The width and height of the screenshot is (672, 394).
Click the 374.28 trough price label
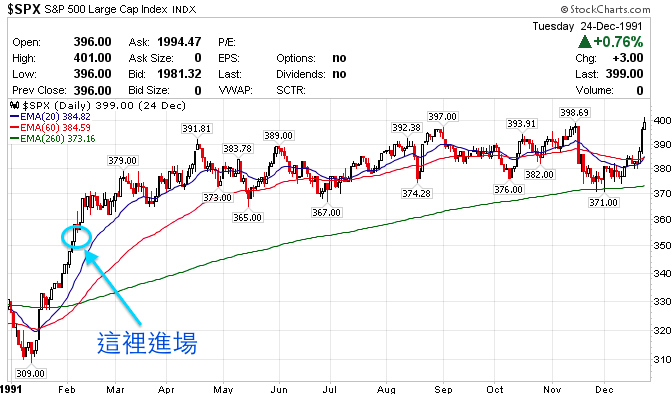point(416,193)
